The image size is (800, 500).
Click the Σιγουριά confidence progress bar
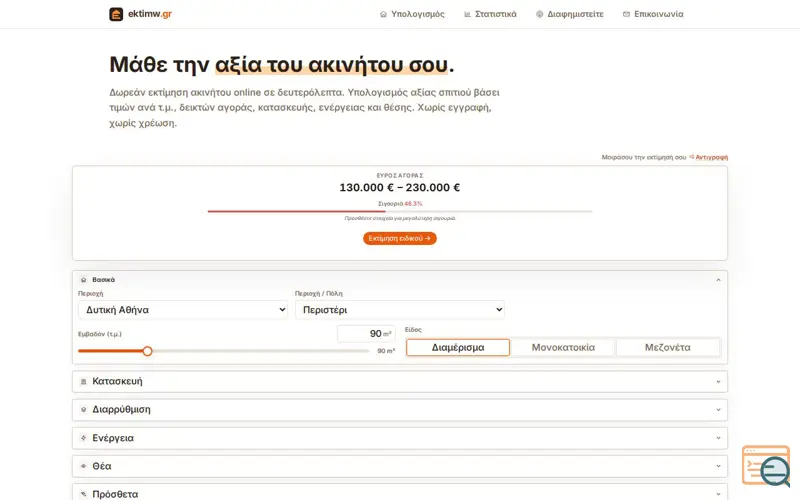399,211
